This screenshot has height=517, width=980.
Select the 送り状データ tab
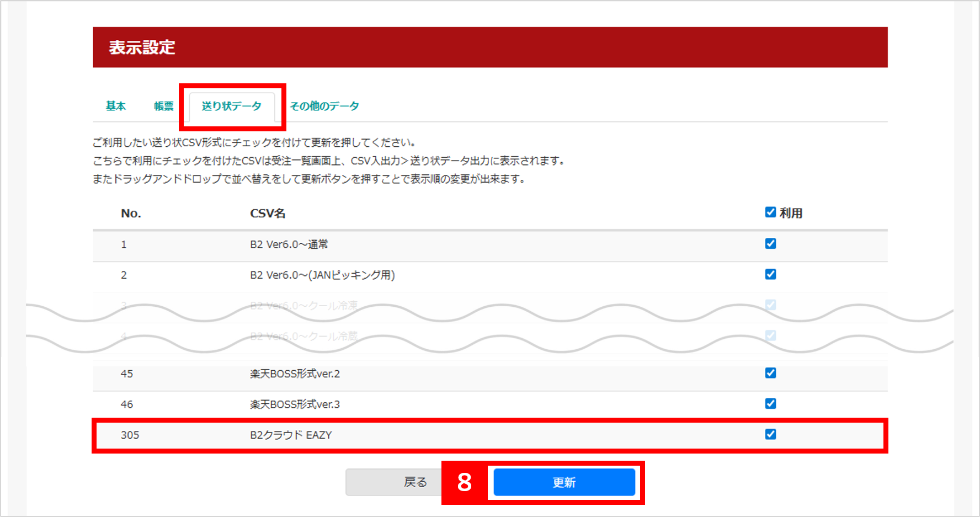click(231, 106)
